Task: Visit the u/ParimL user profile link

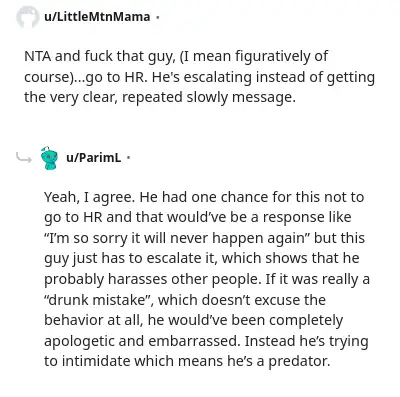Action: 94,157
